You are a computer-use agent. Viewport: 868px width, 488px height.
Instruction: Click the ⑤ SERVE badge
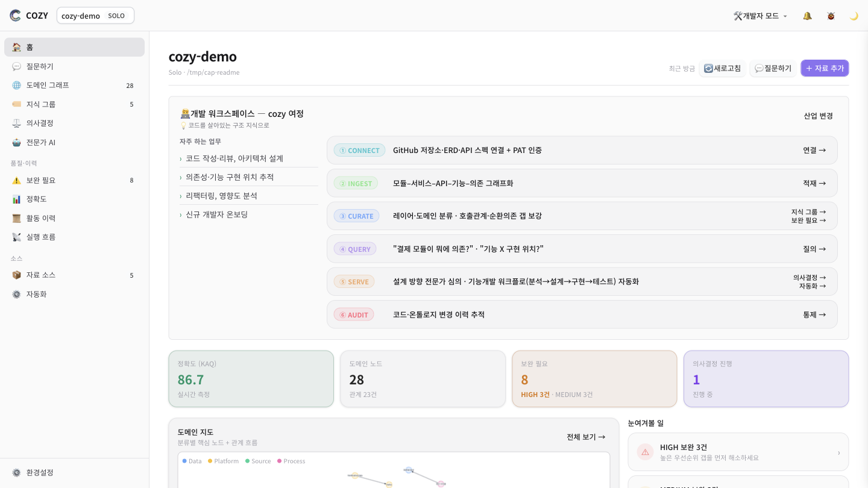point(354,281)
